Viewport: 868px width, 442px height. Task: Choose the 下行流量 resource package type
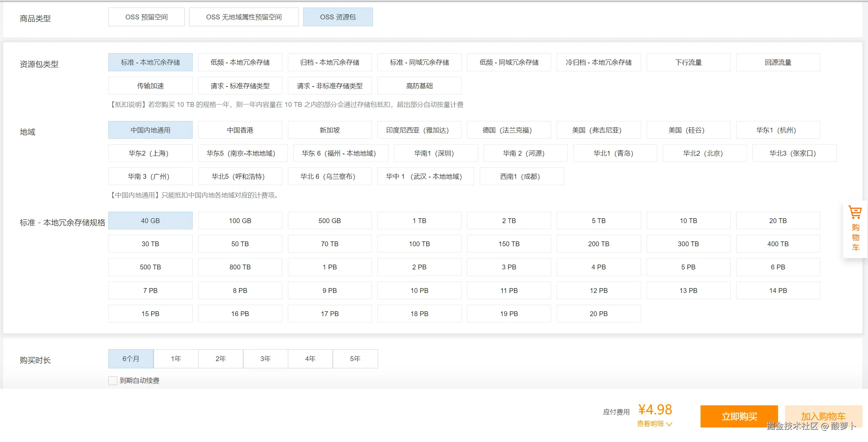coord(688,62)
